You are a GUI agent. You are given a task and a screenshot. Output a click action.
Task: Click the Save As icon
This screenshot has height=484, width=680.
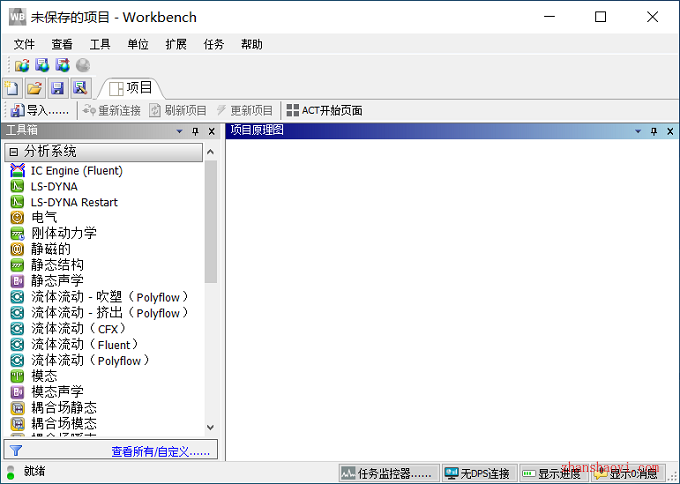click(x=80, y=88)
